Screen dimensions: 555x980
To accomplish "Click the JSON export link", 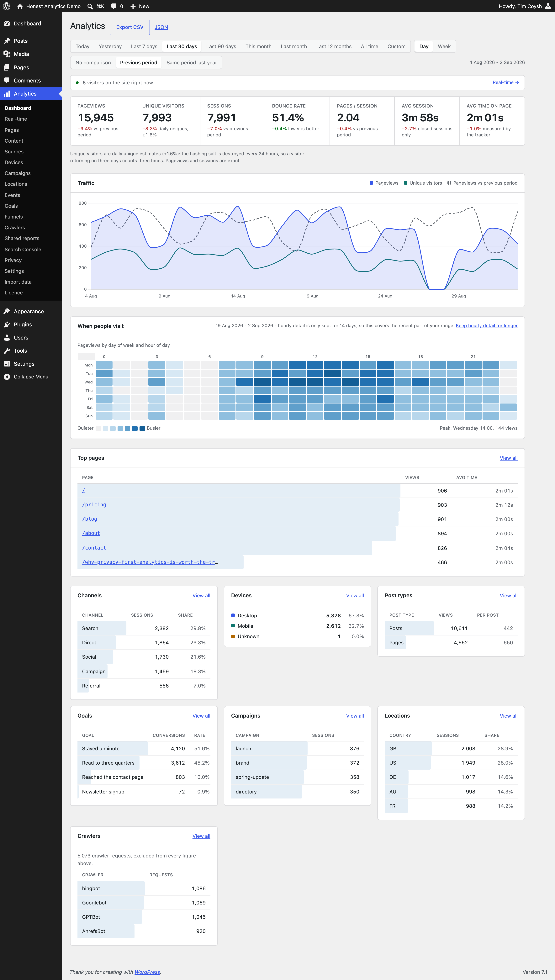I will (161, 27).
